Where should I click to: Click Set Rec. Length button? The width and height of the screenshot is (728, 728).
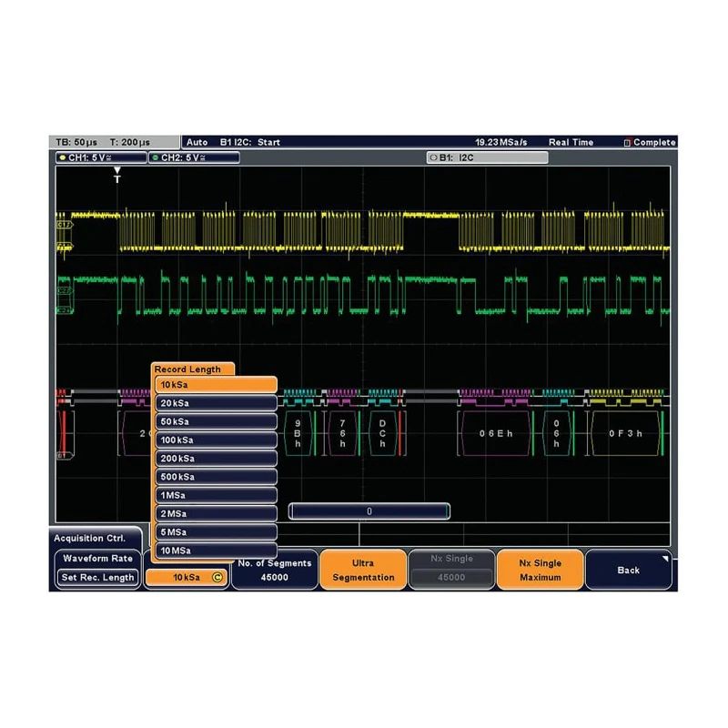(97, 578)
